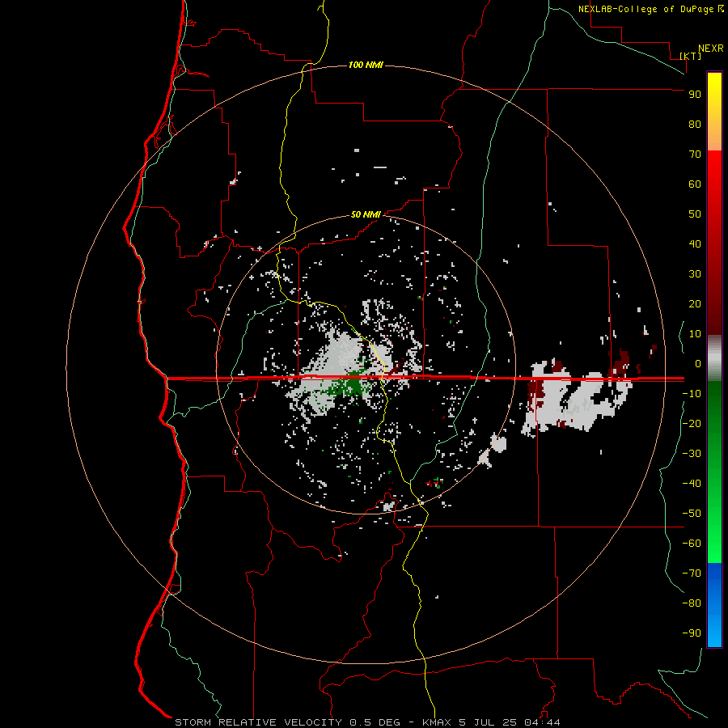Select the [KT] units label
Image resolution: width=728 pixels, height=728 pixels.
(x=691, y=56)
